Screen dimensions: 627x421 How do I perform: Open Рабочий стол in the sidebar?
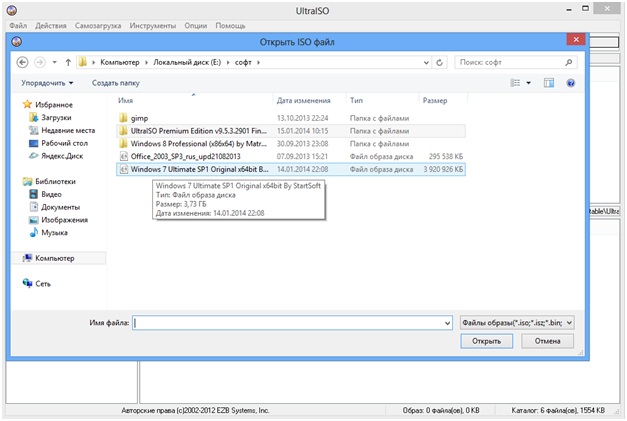[58, 143]
